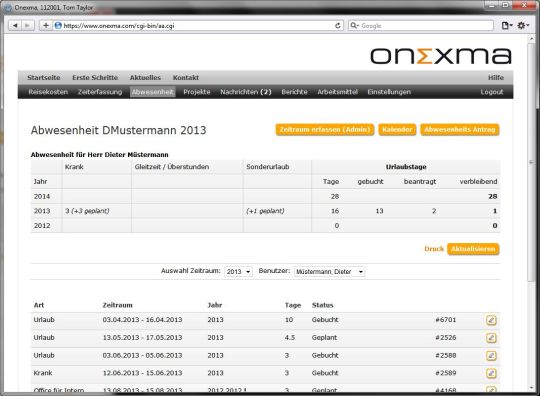Click Gleitzeit / Überstunden header
540x396 pixels.
pos(172,167)
